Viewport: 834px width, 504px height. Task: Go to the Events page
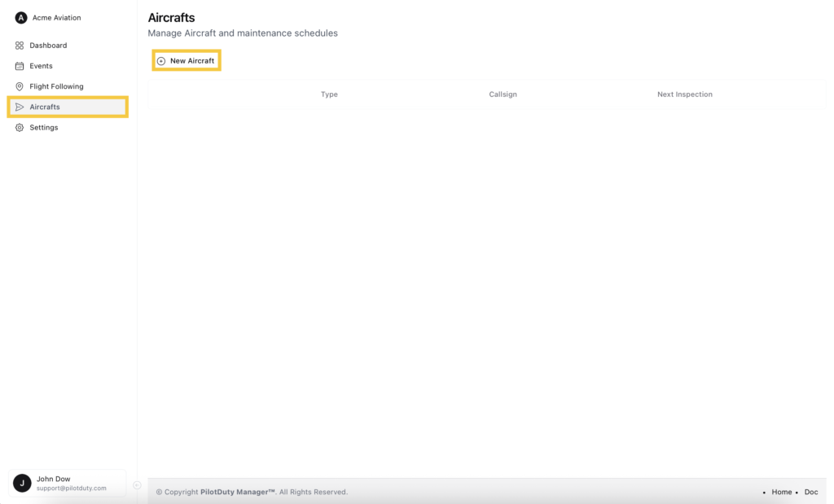(41, 66)
